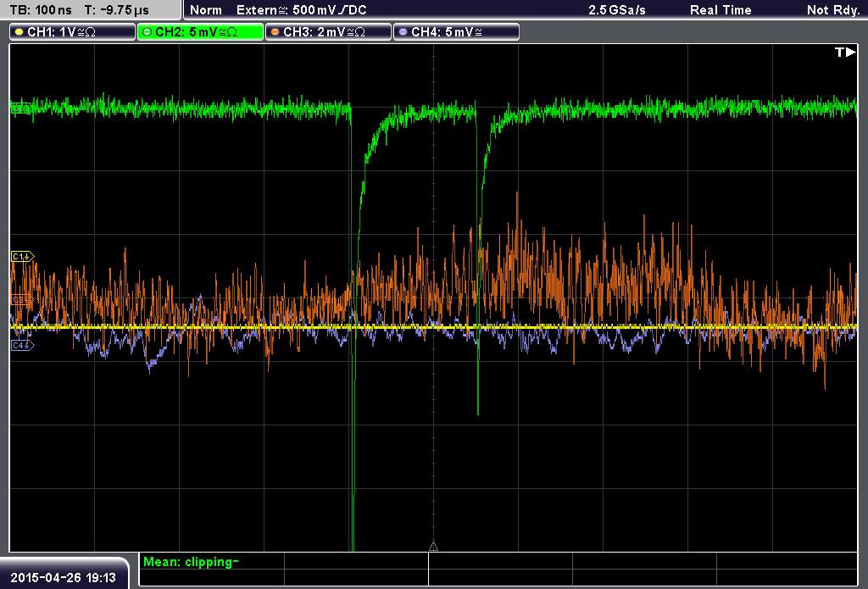Screen dimensions: 868x589
Task: Click the trigger position T arrow indicator
Action: [845, 52]
